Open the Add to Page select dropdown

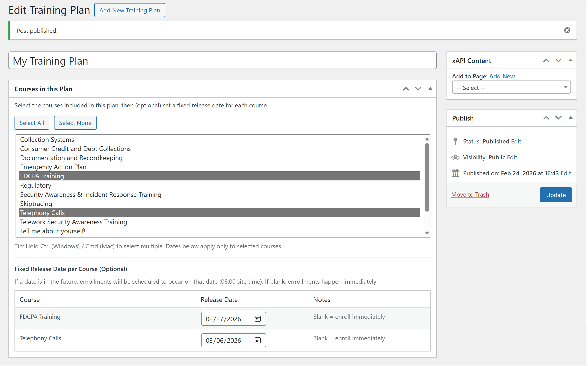(x=511, y=88)
